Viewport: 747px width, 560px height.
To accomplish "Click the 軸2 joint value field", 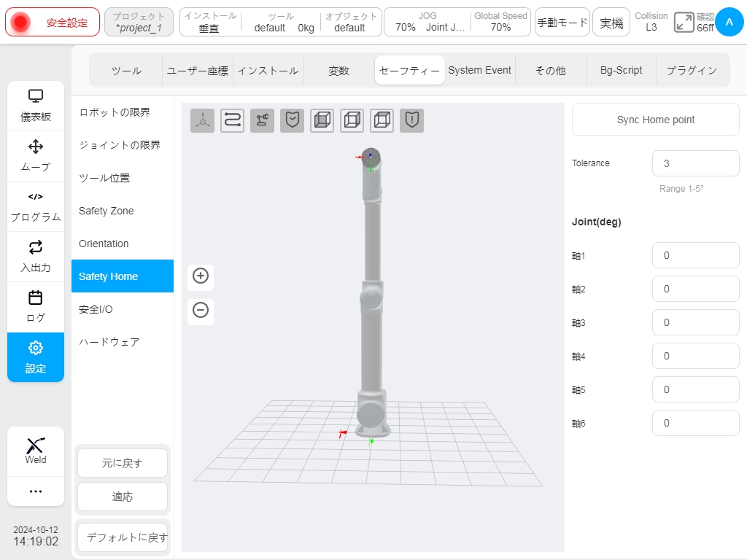I will [695, 289].
